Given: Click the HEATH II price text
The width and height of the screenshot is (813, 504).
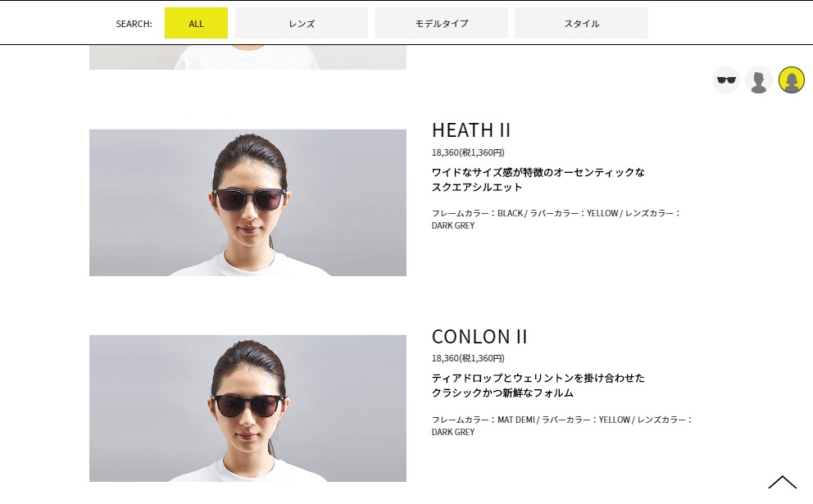Looking at the screenshot, I should point(468,152).
